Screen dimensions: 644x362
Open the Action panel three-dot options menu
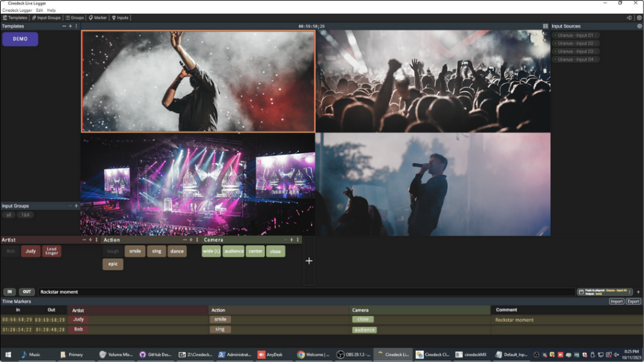(x=197, y=239)
